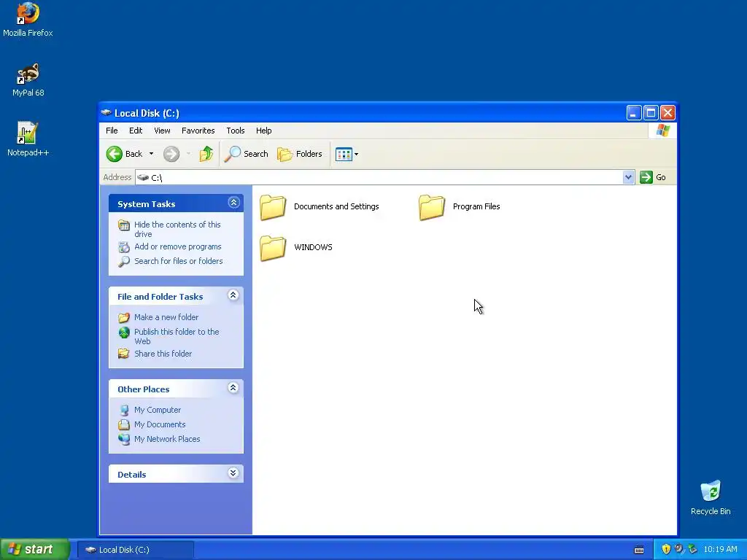This screenshot has height=560, width=747.
Task: Click the Safely Remove Hardware tray icon
Action: click(693, 549)
